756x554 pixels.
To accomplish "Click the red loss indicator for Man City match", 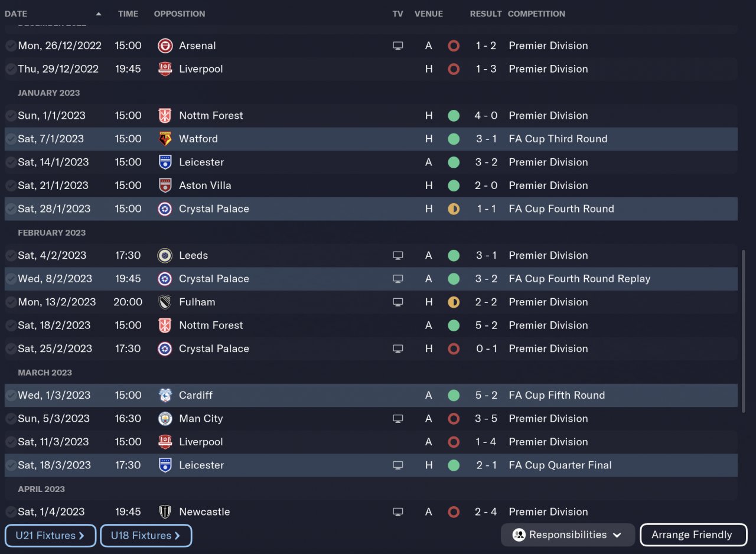I will [x=454, y=419].
